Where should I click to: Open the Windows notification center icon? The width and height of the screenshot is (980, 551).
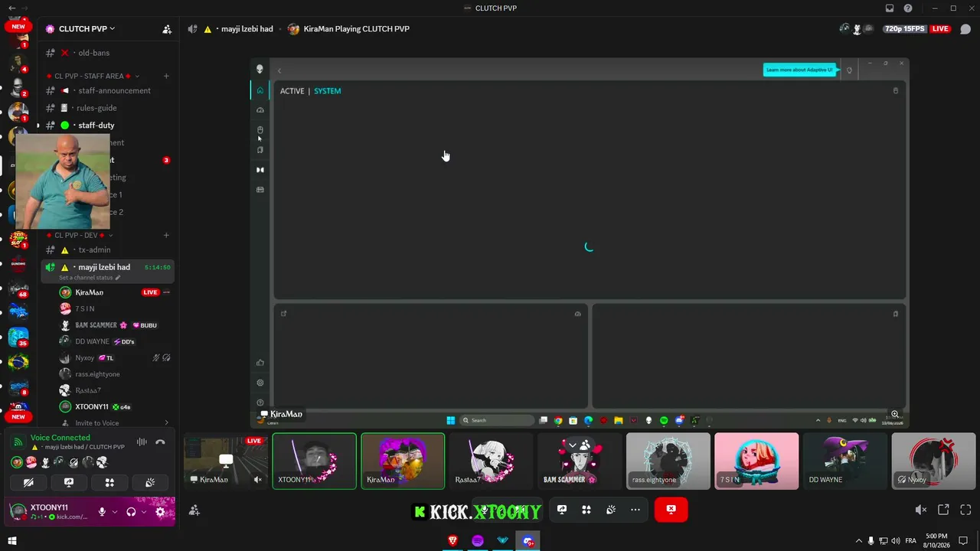point(964,541)
